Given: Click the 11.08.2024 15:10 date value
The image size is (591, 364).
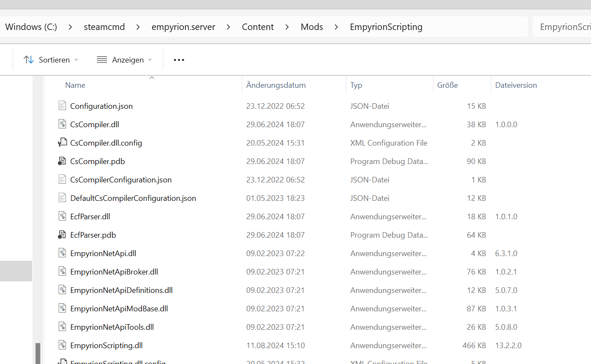Looking at the screenshot, I should (x=275, y=345).
